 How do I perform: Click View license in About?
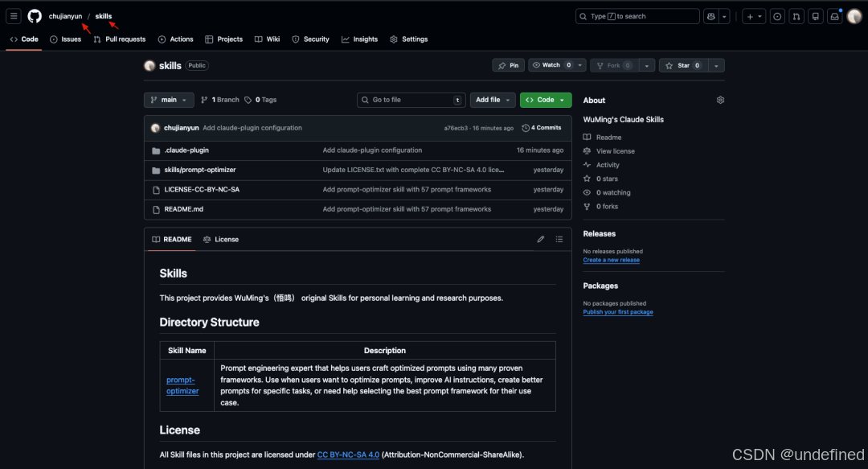[609, 151]
